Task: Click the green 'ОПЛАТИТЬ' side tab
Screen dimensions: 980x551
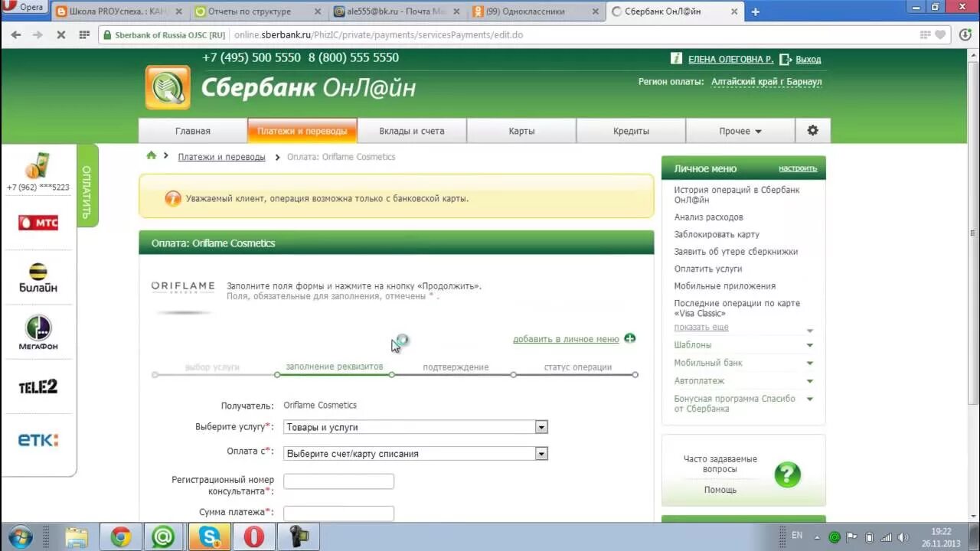Action: coord(87,186)
